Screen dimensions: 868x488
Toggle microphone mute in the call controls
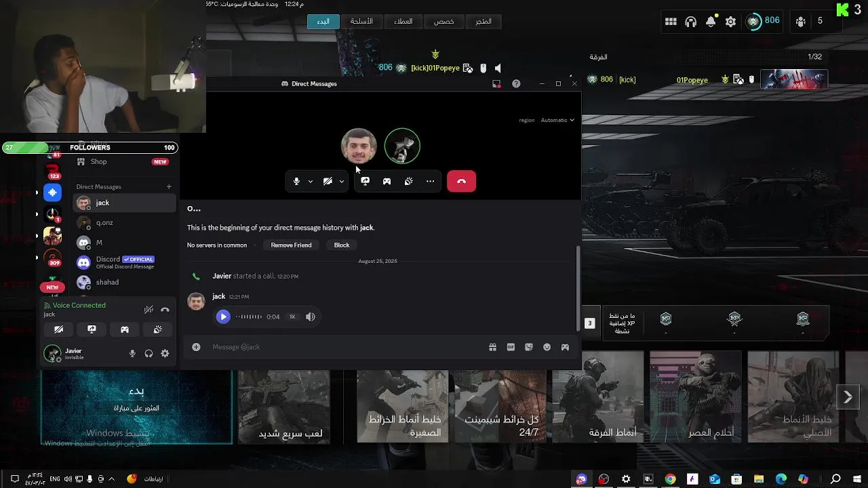coord(296,181)
